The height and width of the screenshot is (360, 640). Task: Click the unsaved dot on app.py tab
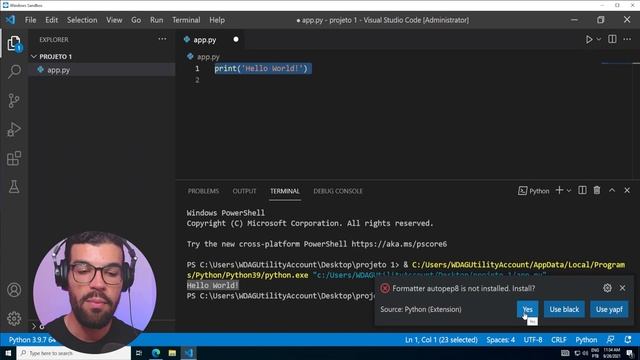point(236,40)
